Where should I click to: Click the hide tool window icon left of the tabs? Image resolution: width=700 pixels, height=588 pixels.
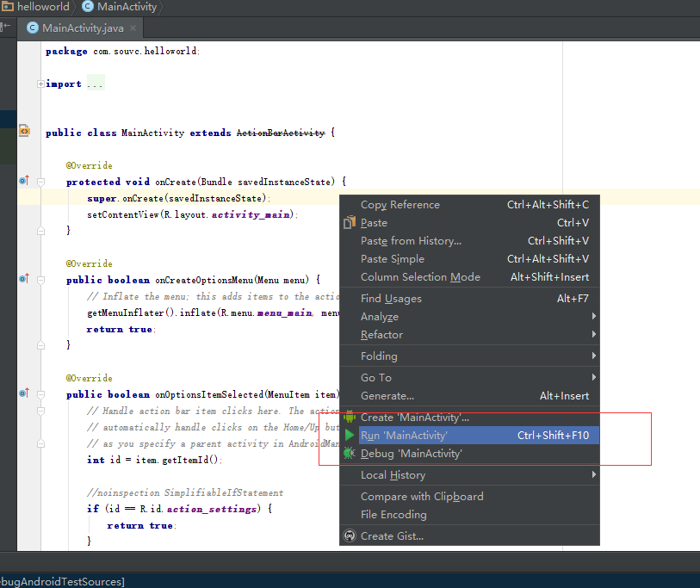click(6, 27)
